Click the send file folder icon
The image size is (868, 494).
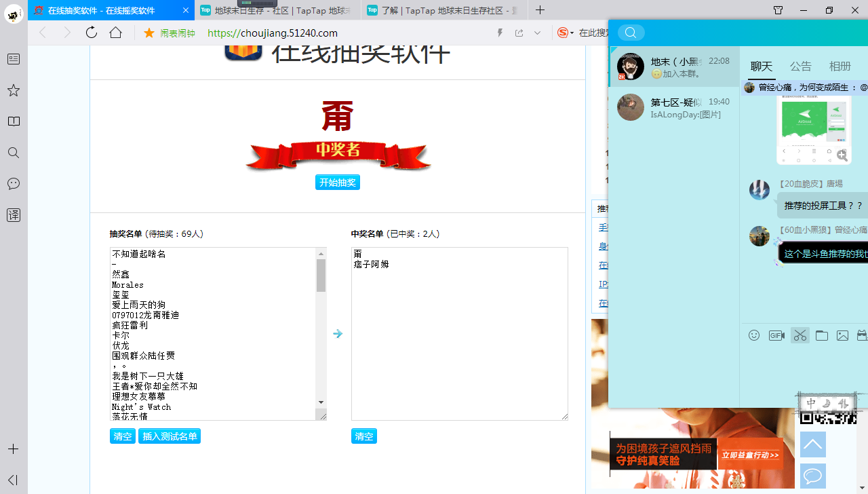tap(822, 335)
